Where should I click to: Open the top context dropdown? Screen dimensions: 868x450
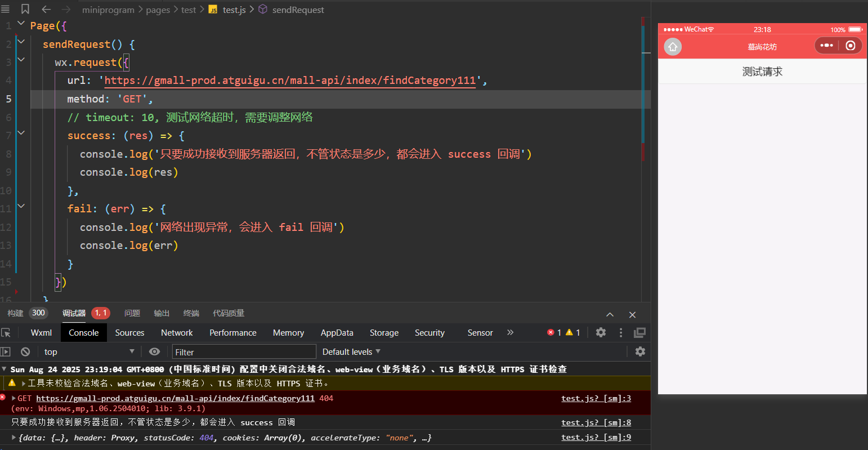click(89, 351)
